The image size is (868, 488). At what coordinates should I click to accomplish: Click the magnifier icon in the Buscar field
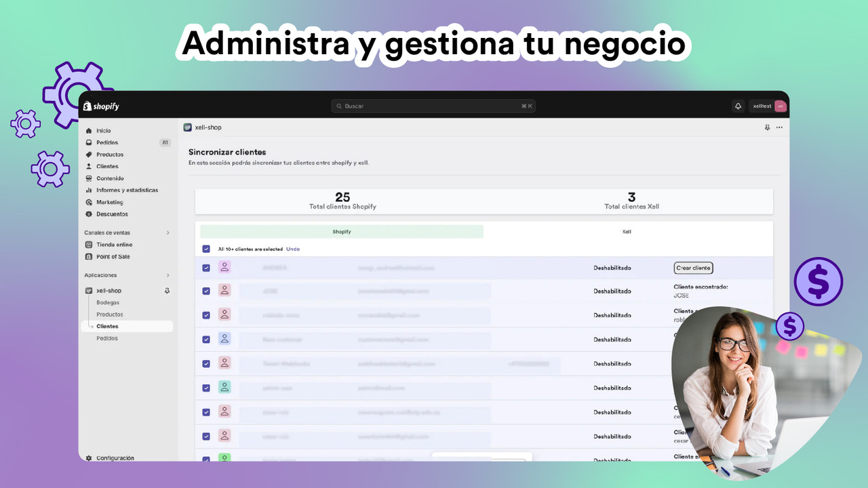click(339, 106)
